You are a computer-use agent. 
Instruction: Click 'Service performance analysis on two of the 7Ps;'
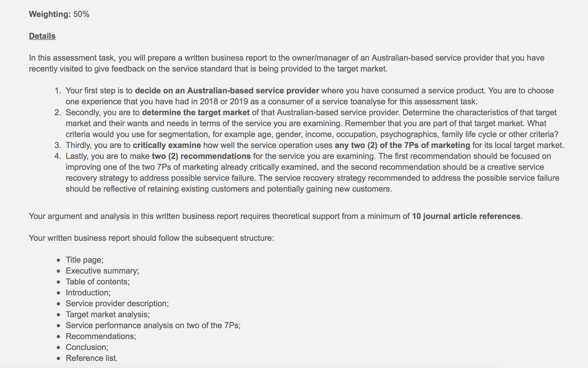(x=153, y=325)
